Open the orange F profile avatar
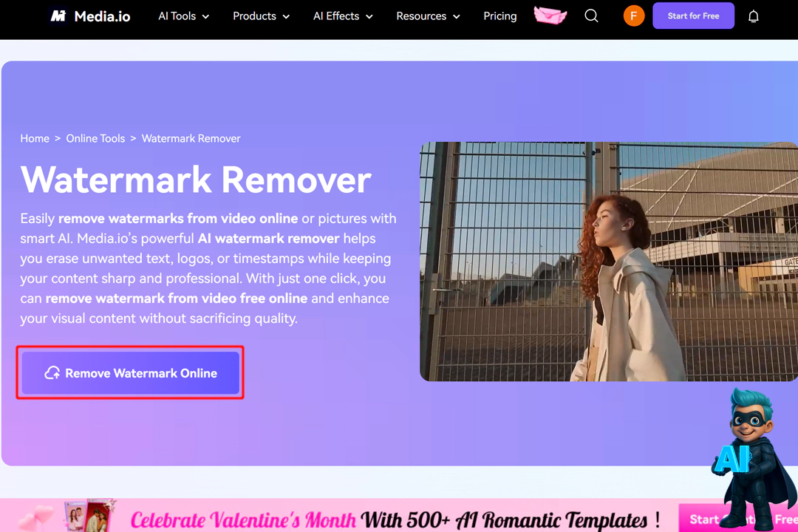Screen dimensions: 798x532 tap(634, 16)
